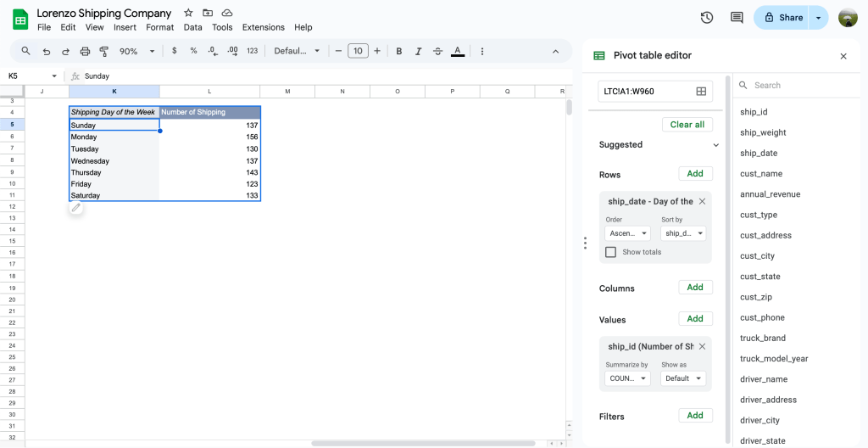Toggle bold formatting
The height and width of the screenshot is (448, 868).
[x=398, y=51]
